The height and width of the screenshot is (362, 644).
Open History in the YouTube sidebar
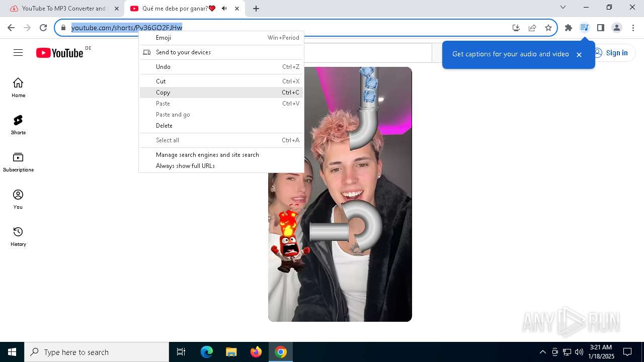pos(18,236)
